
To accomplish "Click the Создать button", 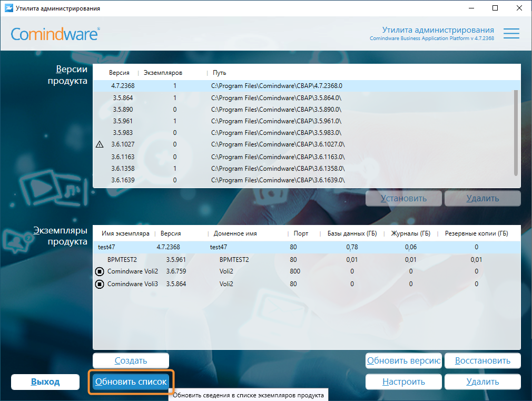I will (x=131, y=360).
